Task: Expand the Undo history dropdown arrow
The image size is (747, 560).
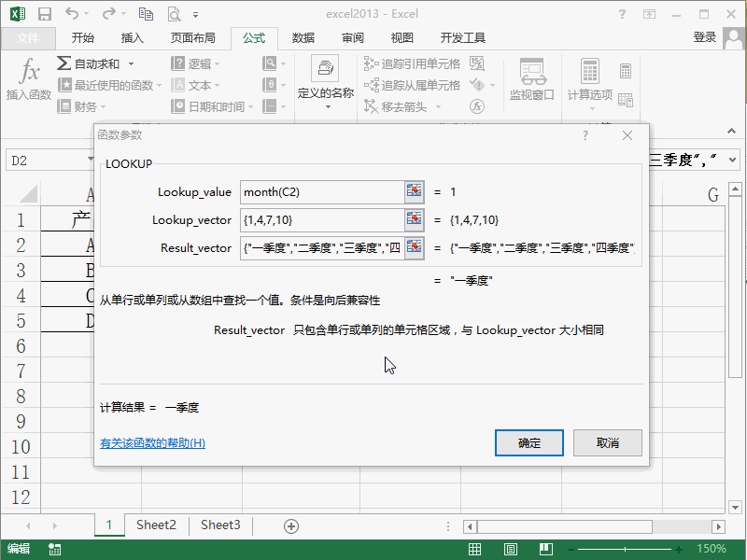Action: pyautogui.click(x=86, y=14)
